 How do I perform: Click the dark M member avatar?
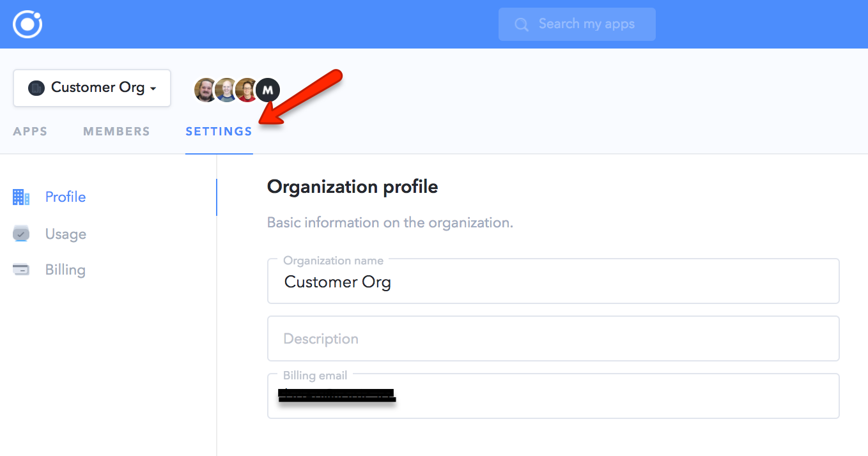[x=268, y=90]
